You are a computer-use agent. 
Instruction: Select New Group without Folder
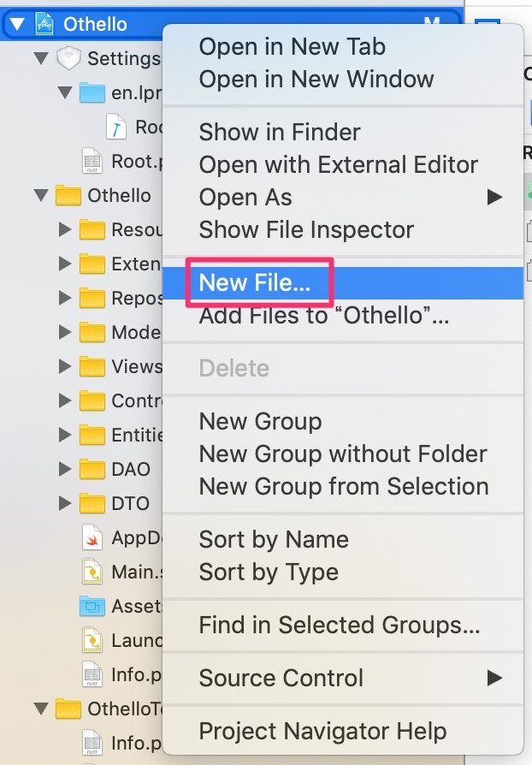click(343, 454)
